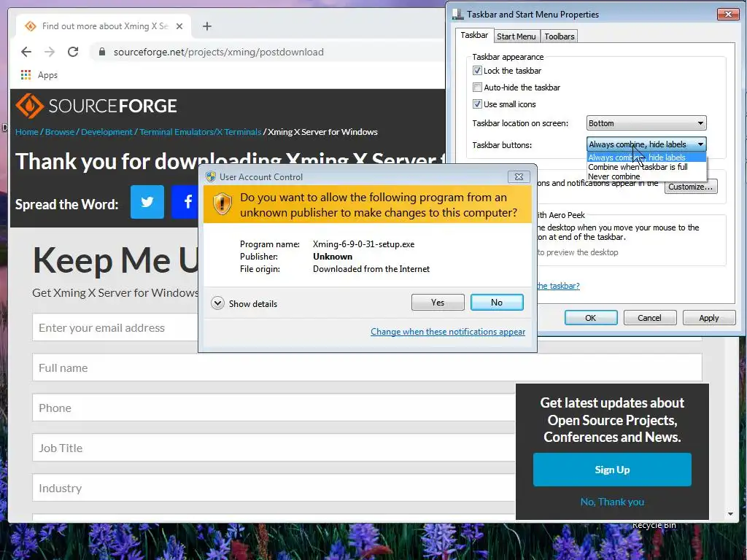Reload the SourceForge page
747x560 pixels.
click(73, 52)
